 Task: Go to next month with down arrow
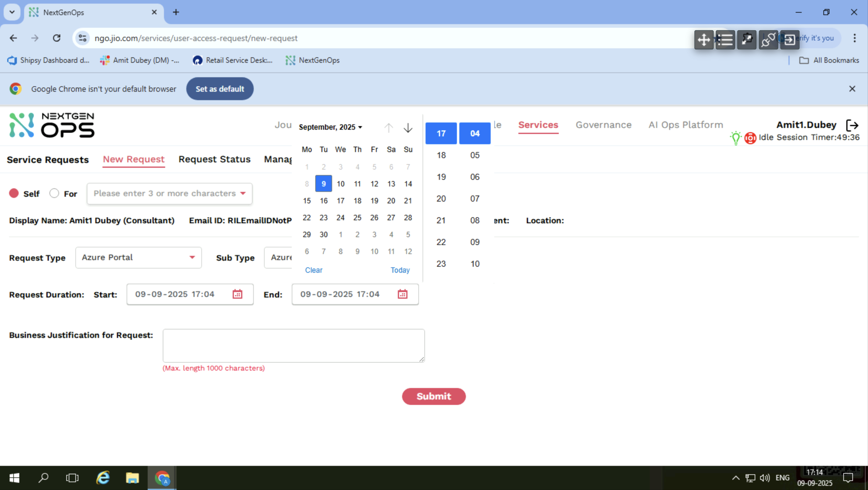(x=408, y=128)
